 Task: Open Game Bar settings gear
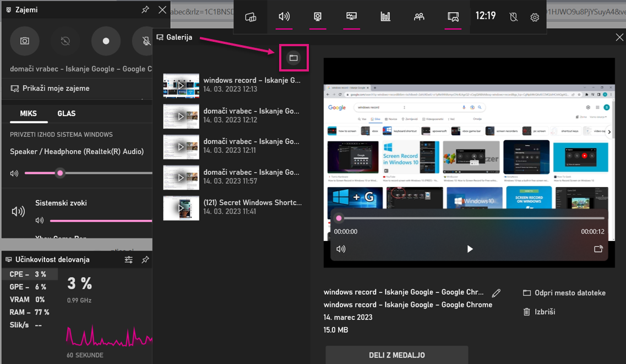pyautogui.click(x=535, y=17)
